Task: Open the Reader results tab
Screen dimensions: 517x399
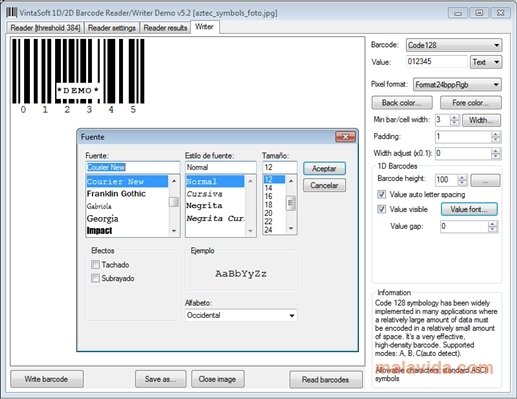Action: 165,28
